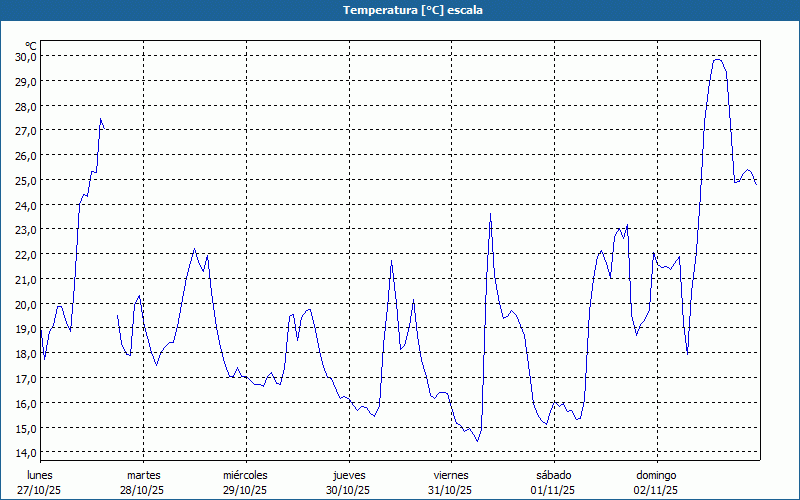Image resolution: width=800 pixels, height=500 pixels.
Task: Click the Tuesday peak near 22.2 °C
Action: tap(194, 249)
